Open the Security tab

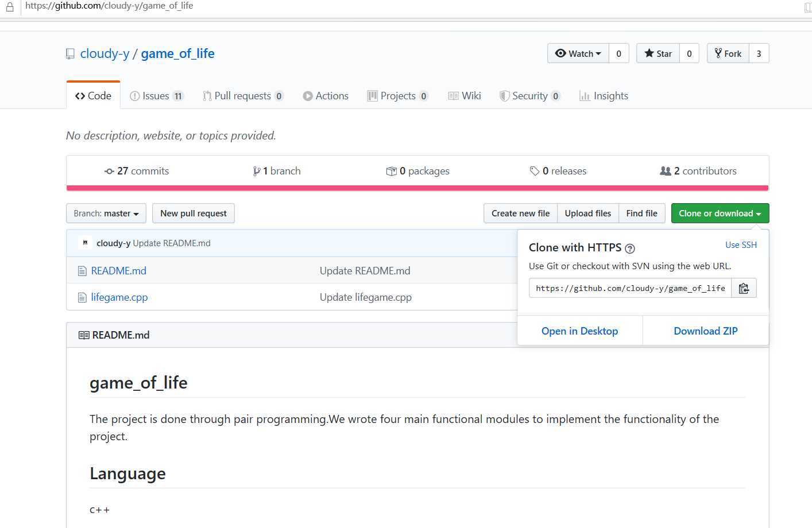coord(529,96)
